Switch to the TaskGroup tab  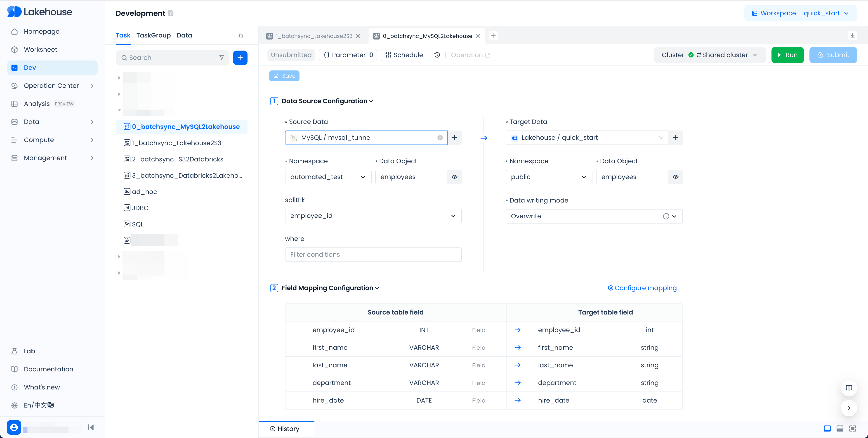[x=153, y=35]
